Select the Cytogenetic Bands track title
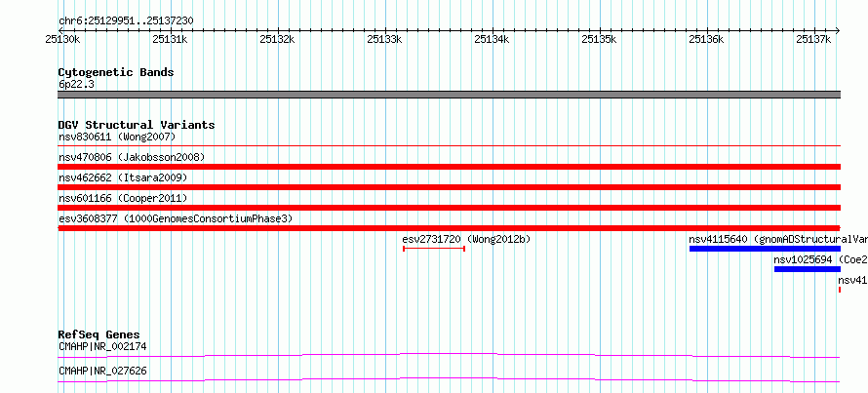 tap(116, 72)
